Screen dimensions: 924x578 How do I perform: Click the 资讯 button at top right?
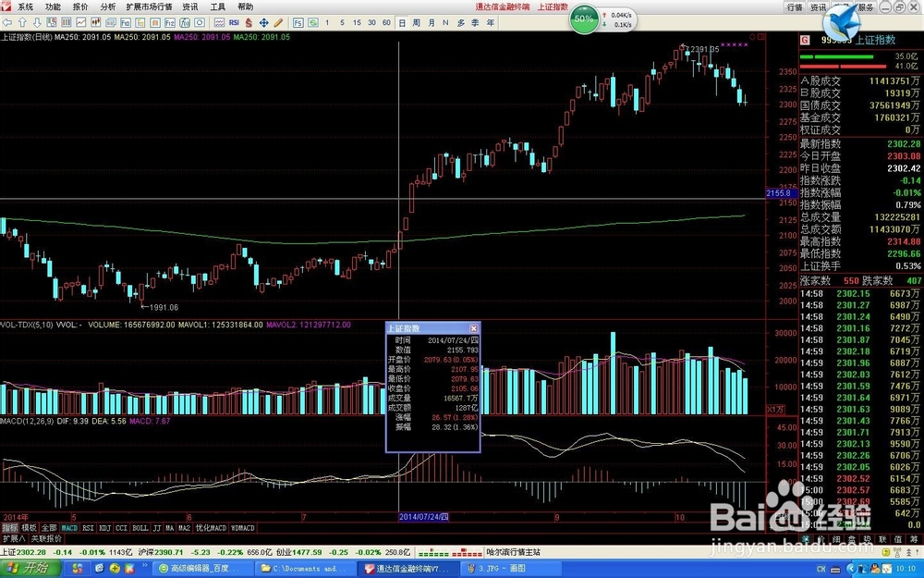818,7
